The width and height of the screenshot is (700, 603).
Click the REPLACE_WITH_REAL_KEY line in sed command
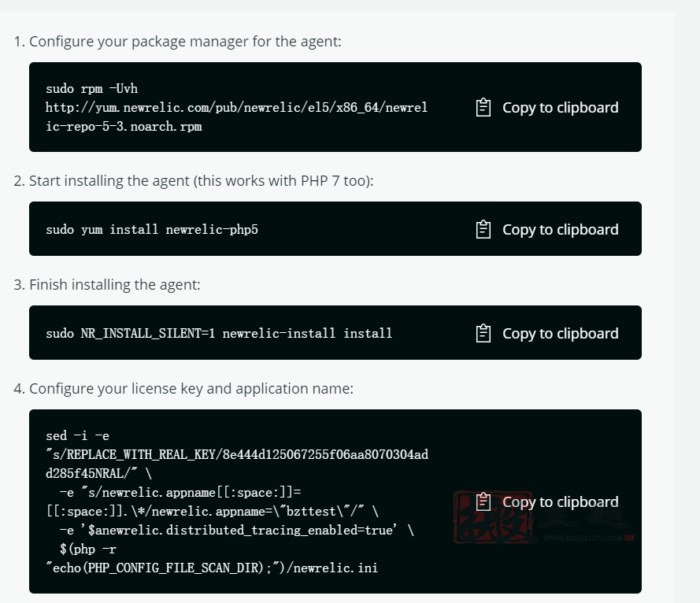(236, 454)
